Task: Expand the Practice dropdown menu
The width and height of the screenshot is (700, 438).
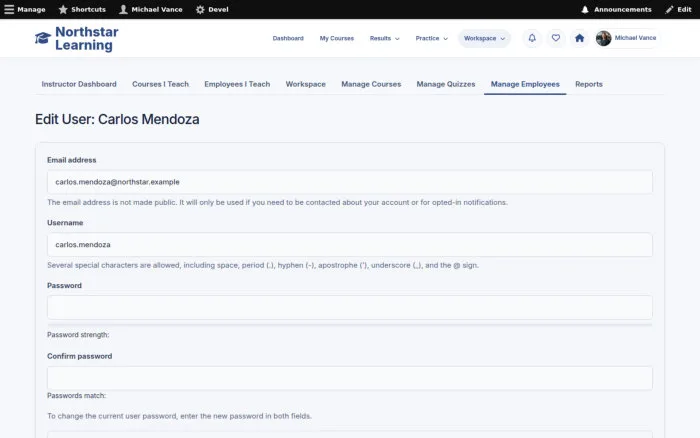Action: click(431, 38)
